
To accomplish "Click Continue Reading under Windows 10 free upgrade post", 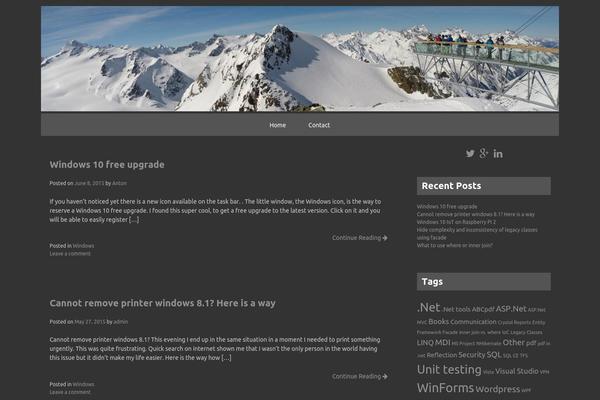I will 360,238.
